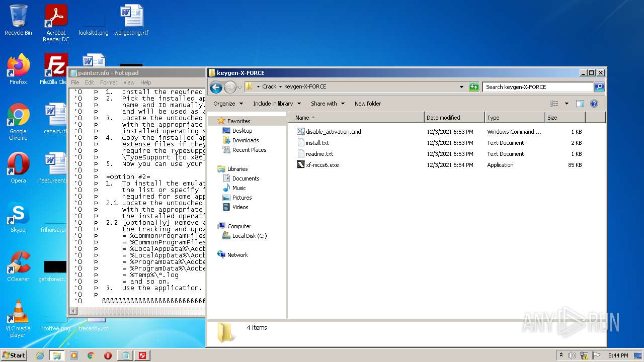Click the Forward arrow in Explorer

(230, 87)
